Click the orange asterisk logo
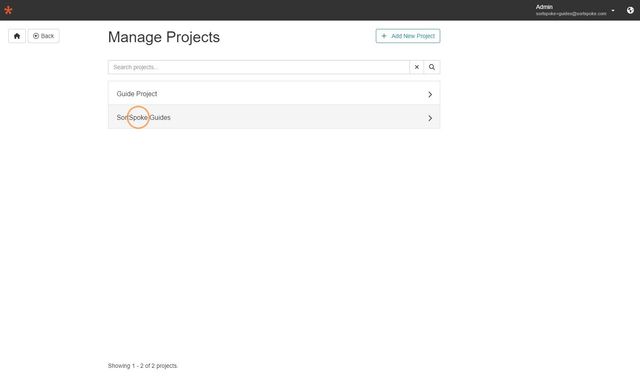 8,10
